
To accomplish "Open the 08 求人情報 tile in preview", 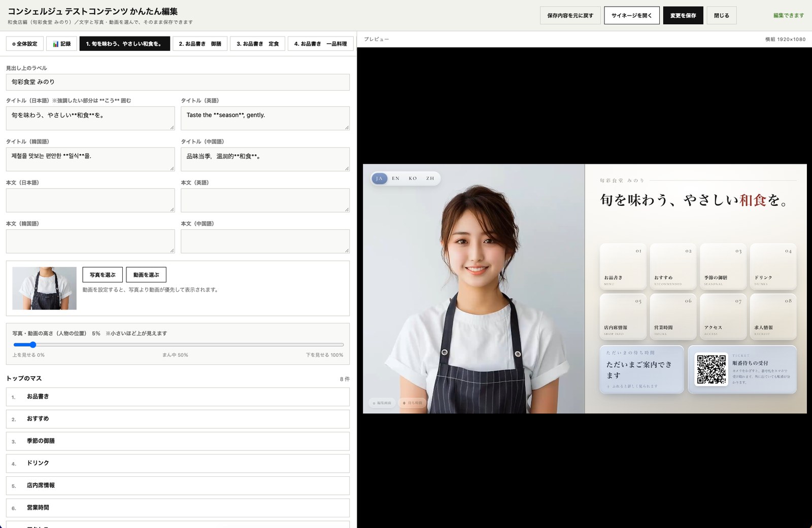I will point(773,316).
